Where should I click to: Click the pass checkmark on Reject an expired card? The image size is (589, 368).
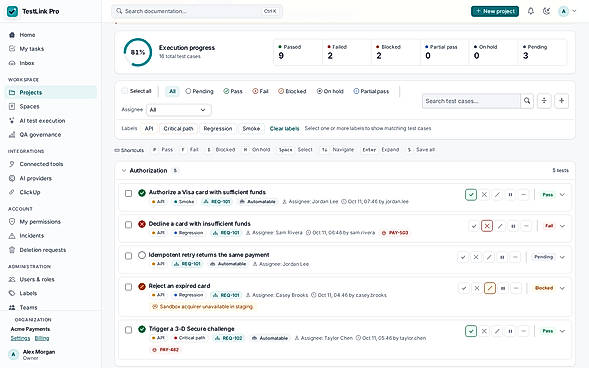click(x=464, y=288)
